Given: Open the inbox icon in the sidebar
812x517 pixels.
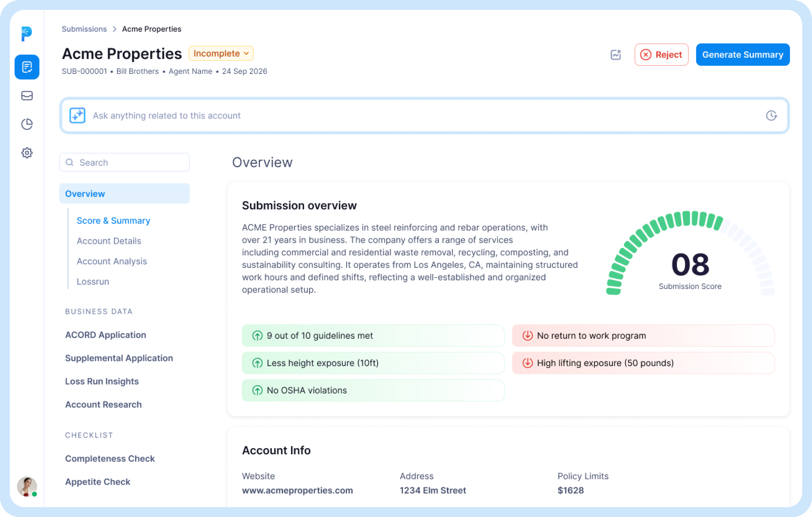Looking at the screenshot, I should [27, 96].
